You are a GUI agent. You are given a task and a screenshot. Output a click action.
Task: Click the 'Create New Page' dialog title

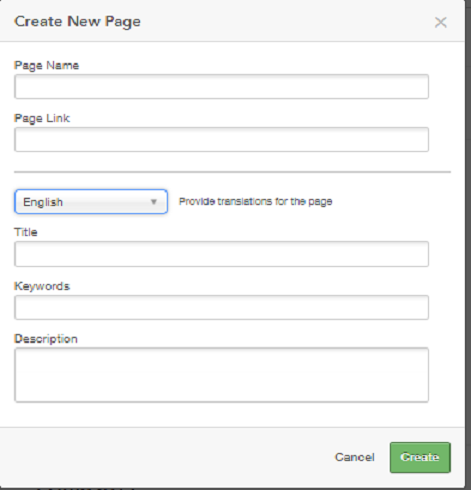[77, 22]
